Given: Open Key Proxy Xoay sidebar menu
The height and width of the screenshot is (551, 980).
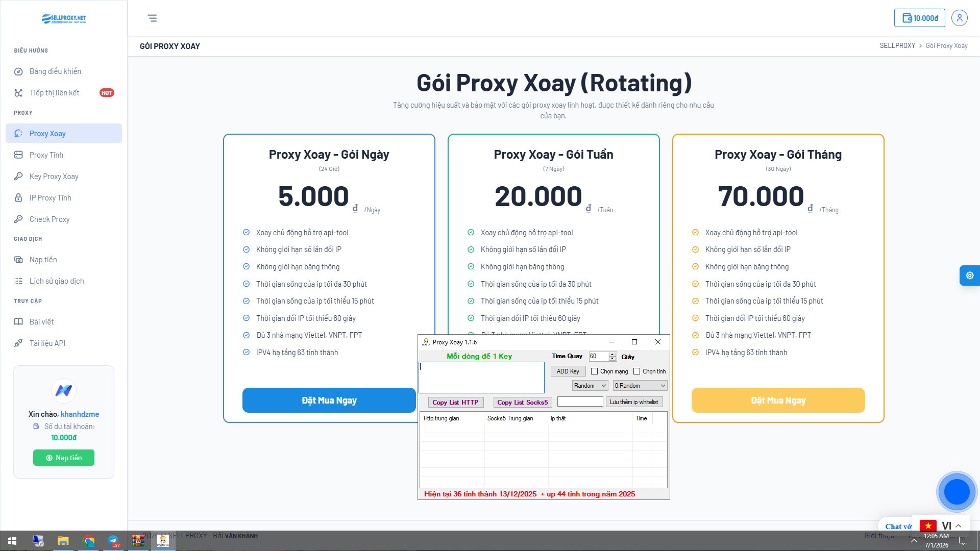Looking at the screenshot, I should click(x=54, y=177).
